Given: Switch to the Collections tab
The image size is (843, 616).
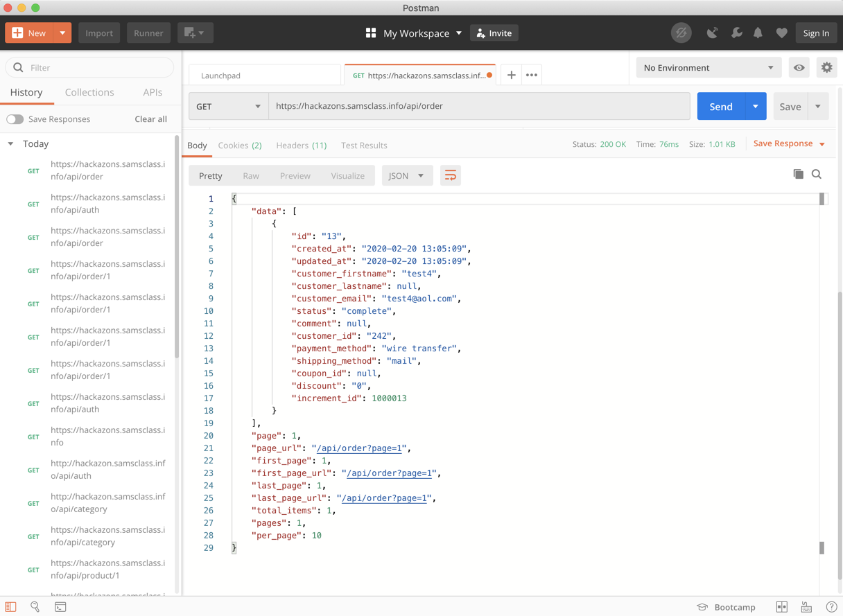Looking at the screenshot, I should [89, 92].
